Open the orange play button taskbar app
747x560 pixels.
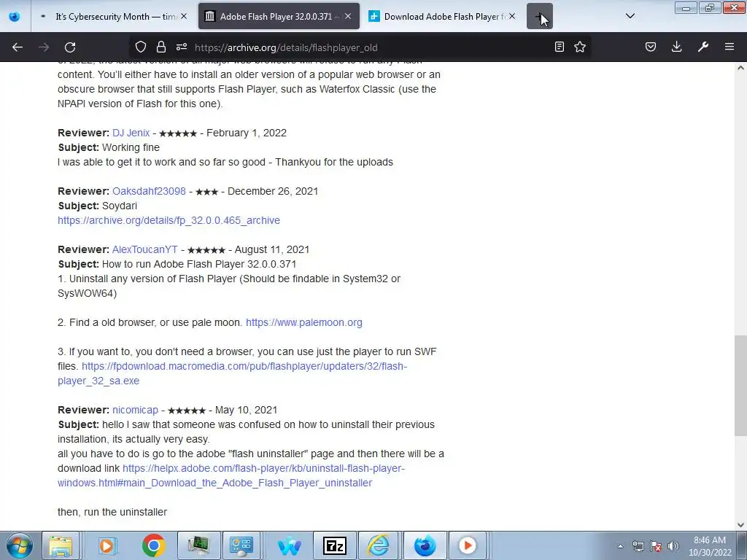[468, 545]
